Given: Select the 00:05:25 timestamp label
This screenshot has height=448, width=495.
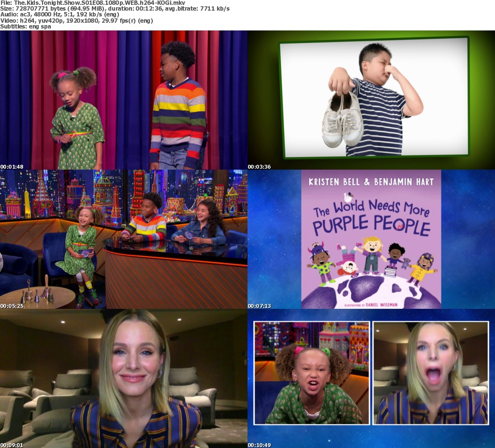Looking at the screenshot, I should pos(12,306).
